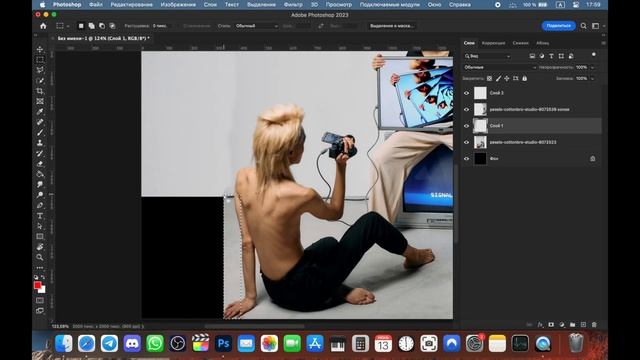Change the screen mode from the toolbox
The height and width of the screenshot is (360, 640).
point(40,311)
